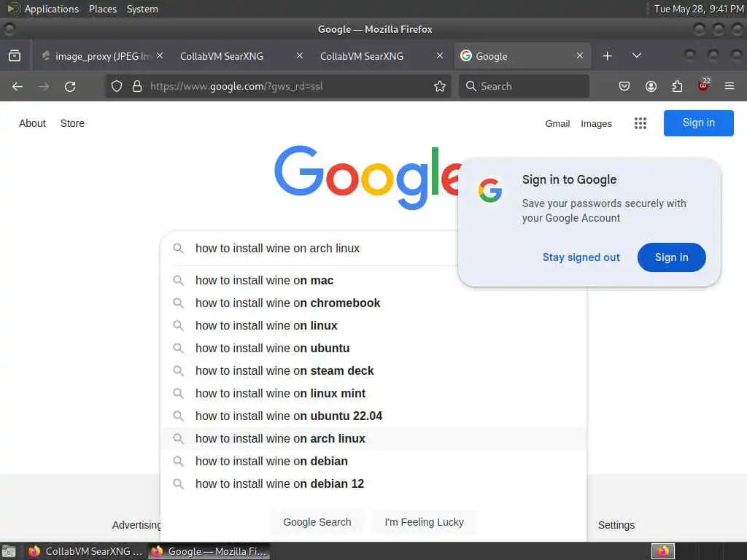Screen dimensions: 747x560
Task: Select suggestion 'how to install wine on ubuntu'
Action: tap(374, 348)
